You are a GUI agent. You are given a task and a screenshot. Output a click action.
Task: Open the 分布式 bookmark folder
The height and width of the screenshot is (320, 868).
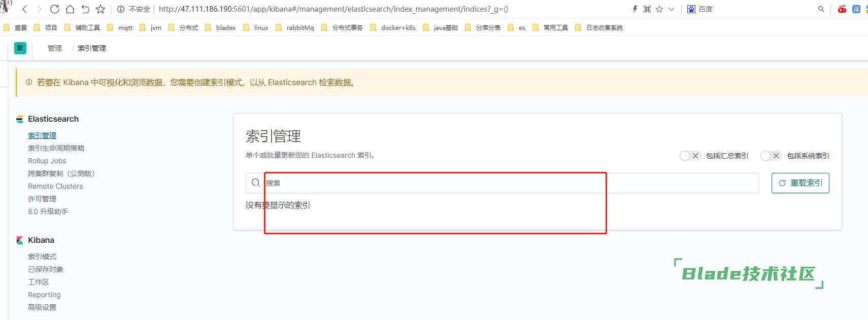coord(183,28)
